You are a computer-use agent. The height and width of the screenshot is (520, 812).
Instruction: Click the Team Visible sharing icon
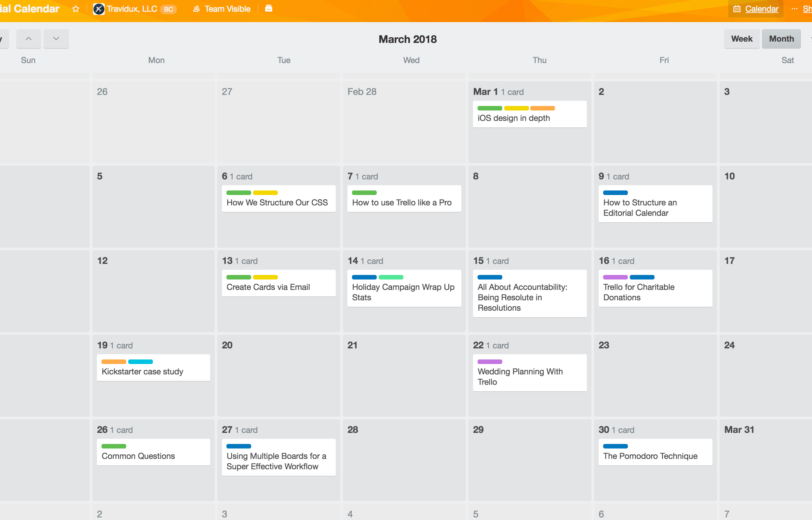(x=196, y=8)
